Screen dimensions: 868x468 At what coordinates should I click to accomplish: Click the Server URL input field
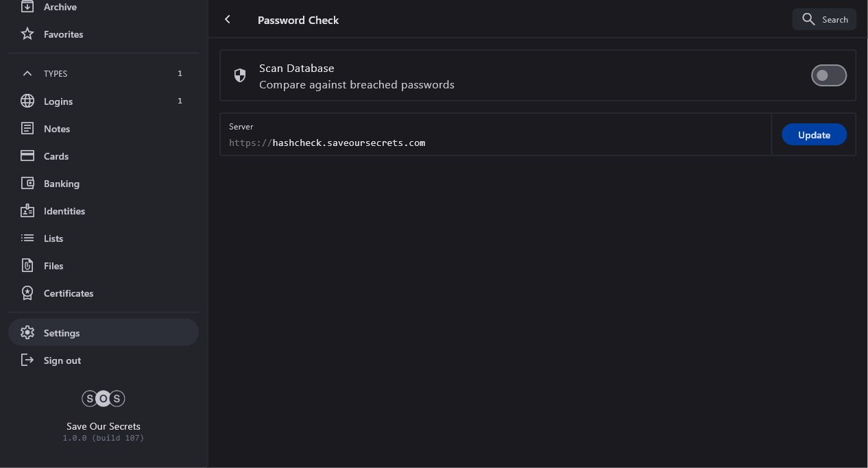pyautogui.click(x=495, y=143)
